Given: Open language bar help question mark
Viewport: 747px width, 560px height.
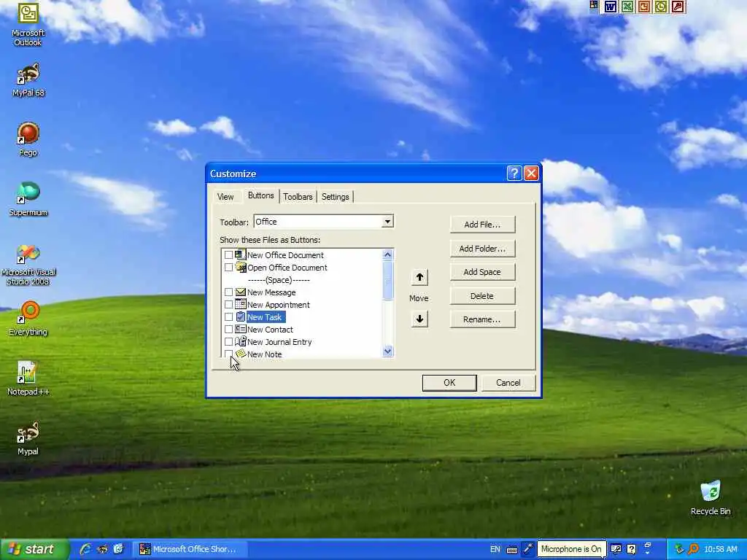Looking at the screenshot, I should 631,549.
